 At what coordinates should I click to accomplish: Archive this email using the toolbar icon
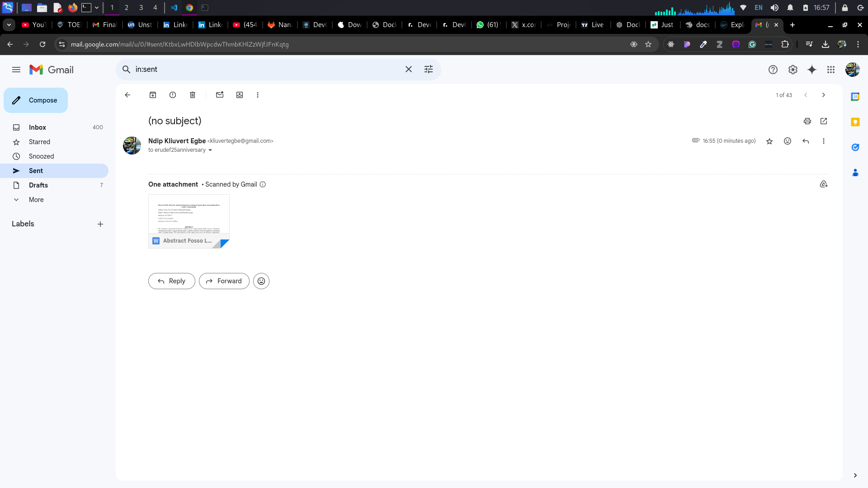[153, 95]
